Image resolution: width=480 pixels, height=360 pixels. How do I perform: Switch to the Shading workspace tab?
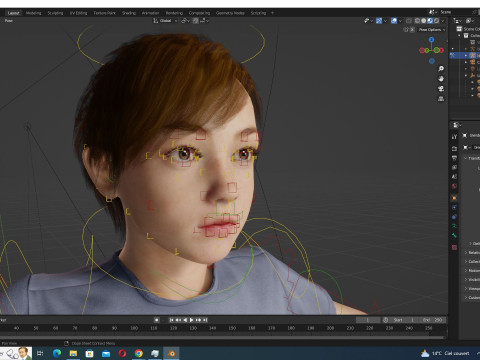[129, 13]
